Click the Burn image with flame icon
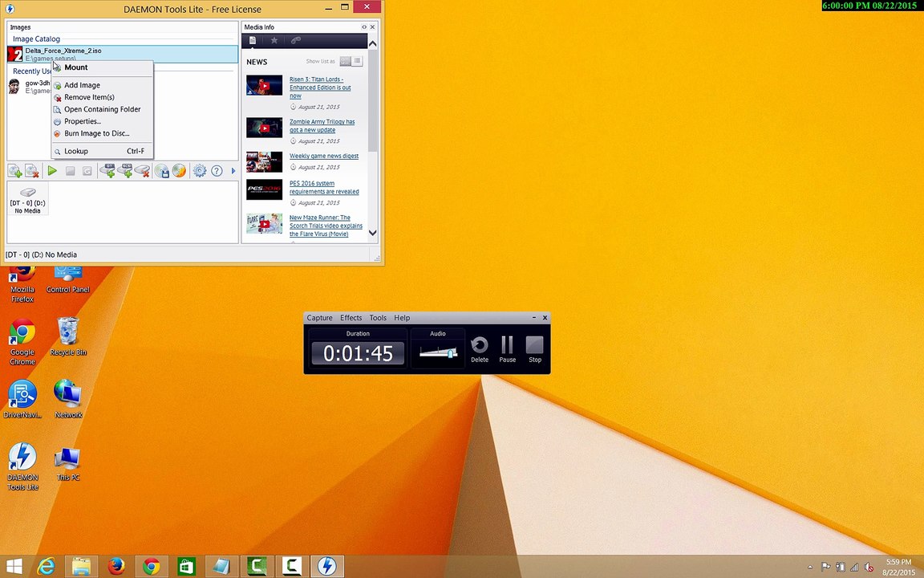Screen dimensions: 924x578 [179, 171]
